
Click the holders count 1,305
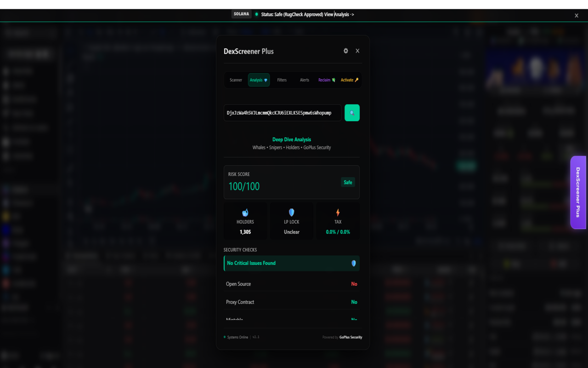(x=245, y=232)
